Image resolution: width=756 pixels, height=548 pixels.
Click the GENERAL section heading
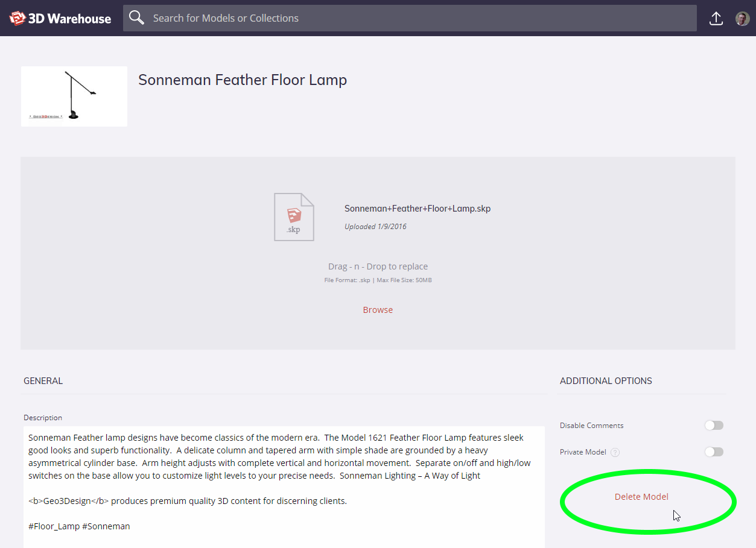coord(43,381)
